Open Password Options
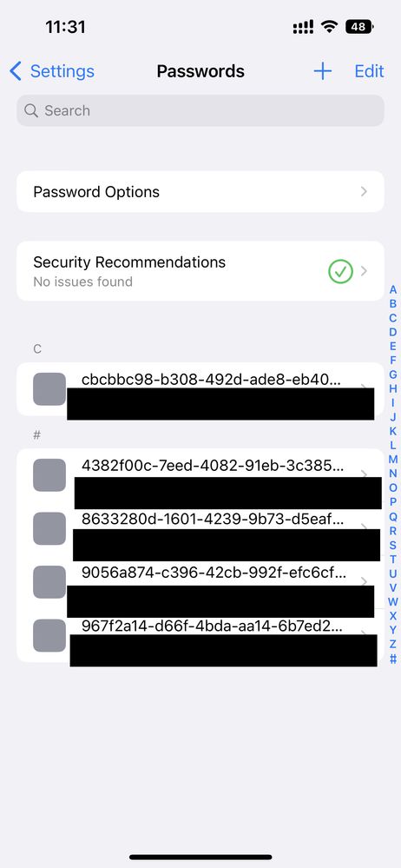401x868 pixels. [x=200, y=191]
